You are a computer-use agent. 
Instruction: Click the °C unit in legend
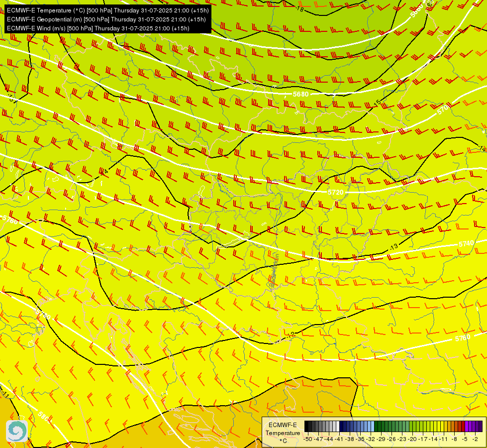point(283,441)
